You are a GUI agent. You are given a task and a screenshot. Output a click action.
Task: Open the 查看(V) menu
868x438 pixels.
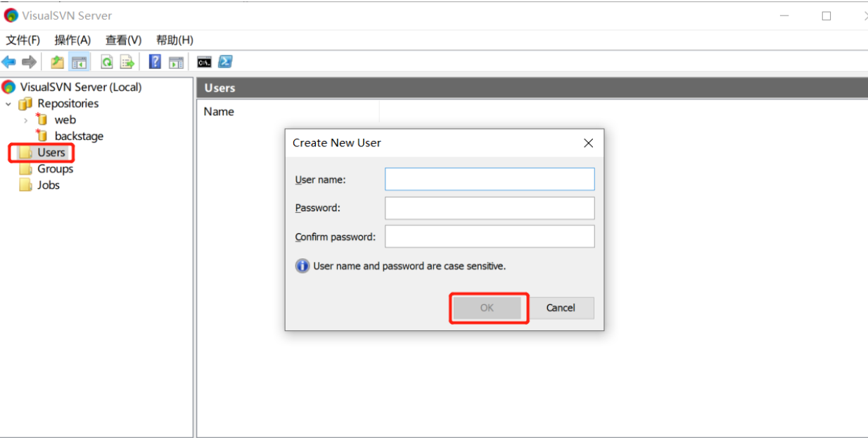124,40
